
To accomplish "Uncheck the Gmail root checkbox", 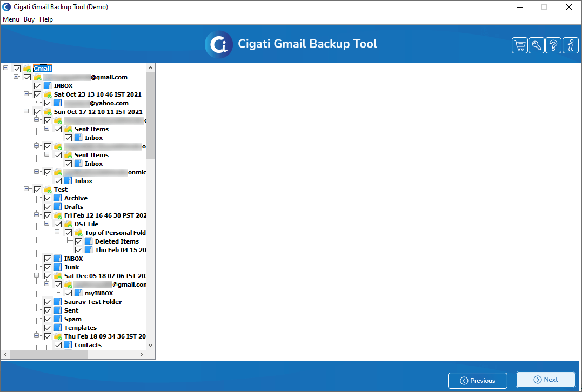I will (x=17, y=69).
